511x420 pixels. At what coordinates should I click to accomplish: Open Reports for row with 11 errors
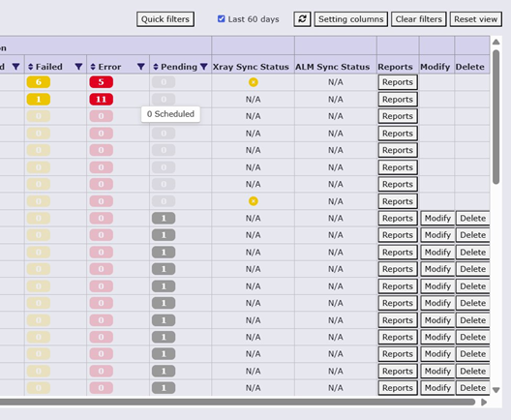tap(398, 100)
